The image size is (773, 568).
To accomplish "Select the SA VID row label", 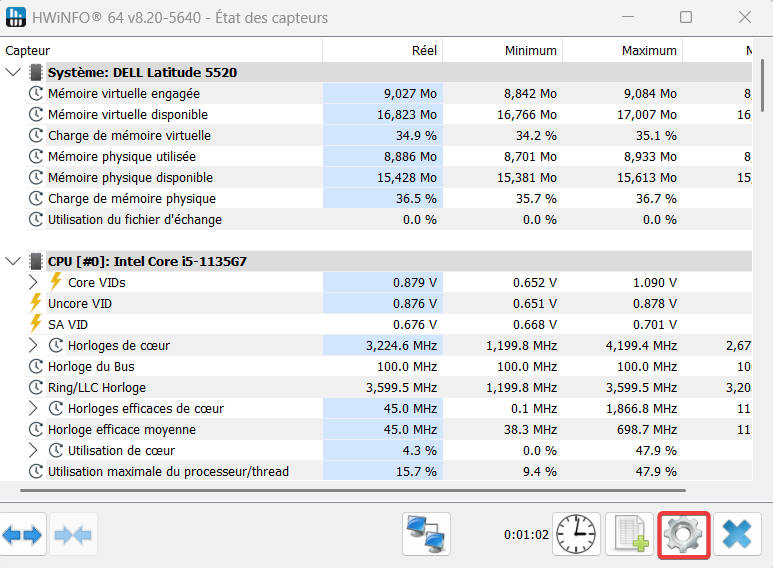I will click(68, 324).
